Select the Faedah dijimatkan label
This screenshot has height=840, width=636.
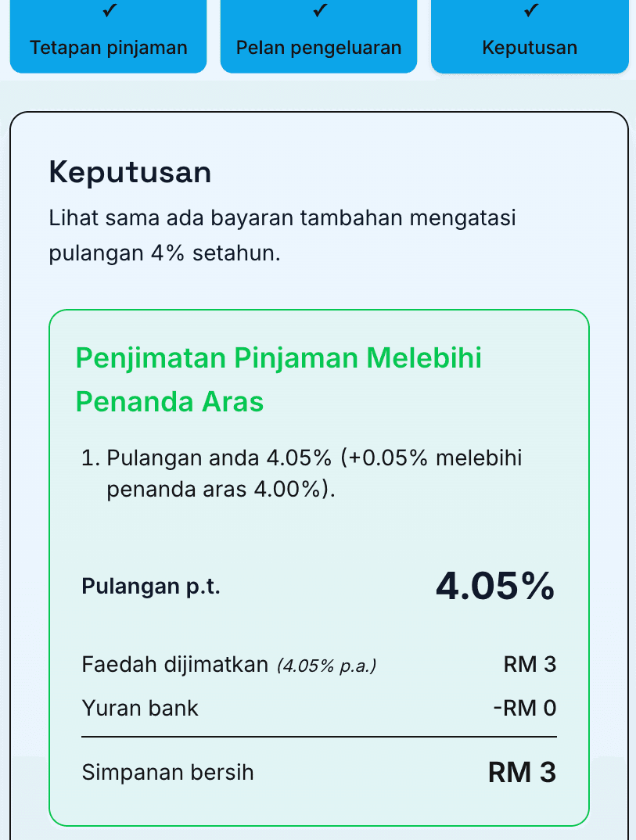point(174,665)
